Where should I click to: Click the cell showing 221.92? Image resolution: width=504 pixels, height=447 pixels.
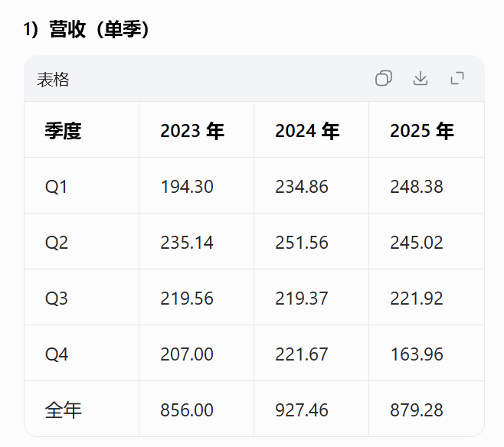(x=417, y=299)
